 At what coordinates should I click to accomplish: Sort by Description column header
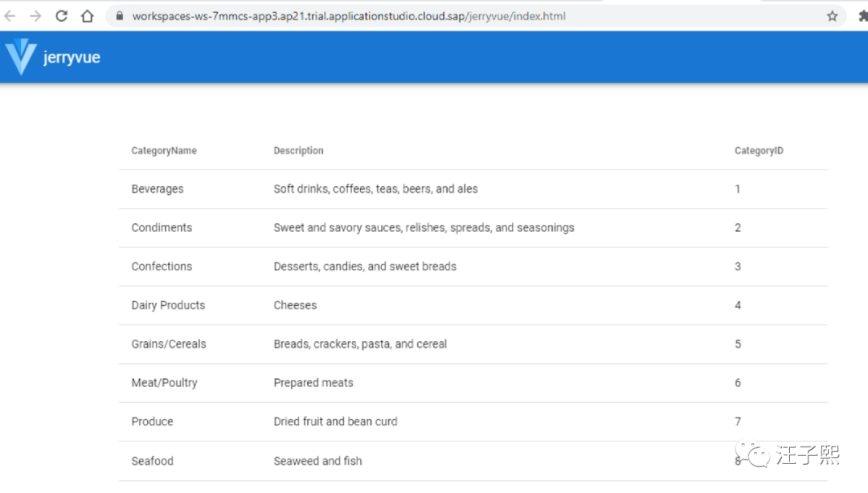pos(298,151)
